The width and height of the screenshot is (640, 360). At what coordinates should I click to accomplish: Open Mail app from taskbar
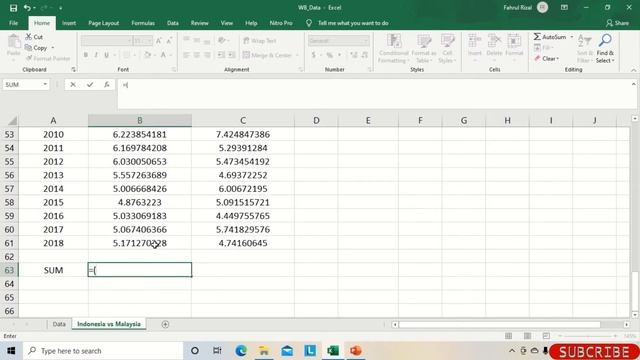pyautogui.click(x=287, y=351)
